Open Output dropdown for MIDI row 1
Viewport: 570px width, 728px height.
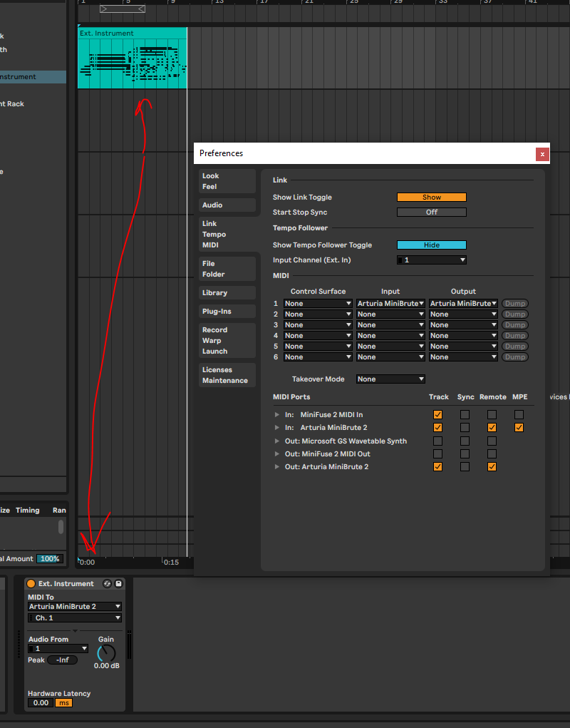click(463, 304)
